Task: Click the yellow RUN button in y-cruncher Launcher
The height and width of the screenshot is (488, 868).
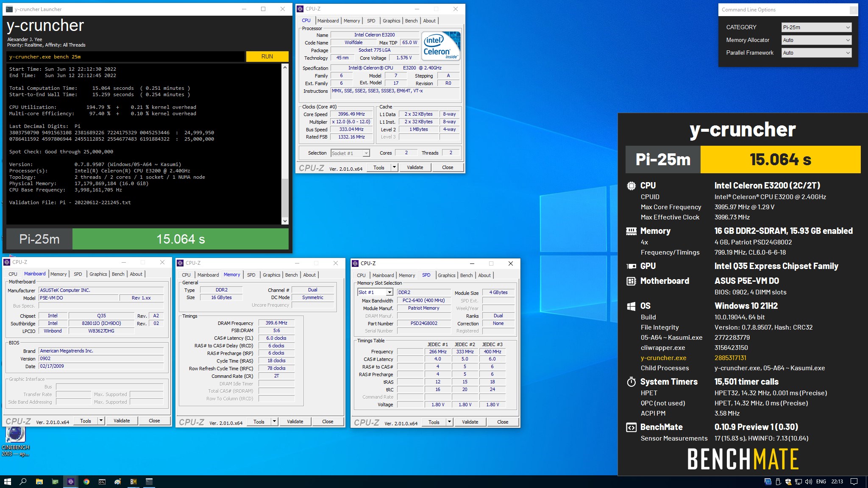Action: pos(267,56)
